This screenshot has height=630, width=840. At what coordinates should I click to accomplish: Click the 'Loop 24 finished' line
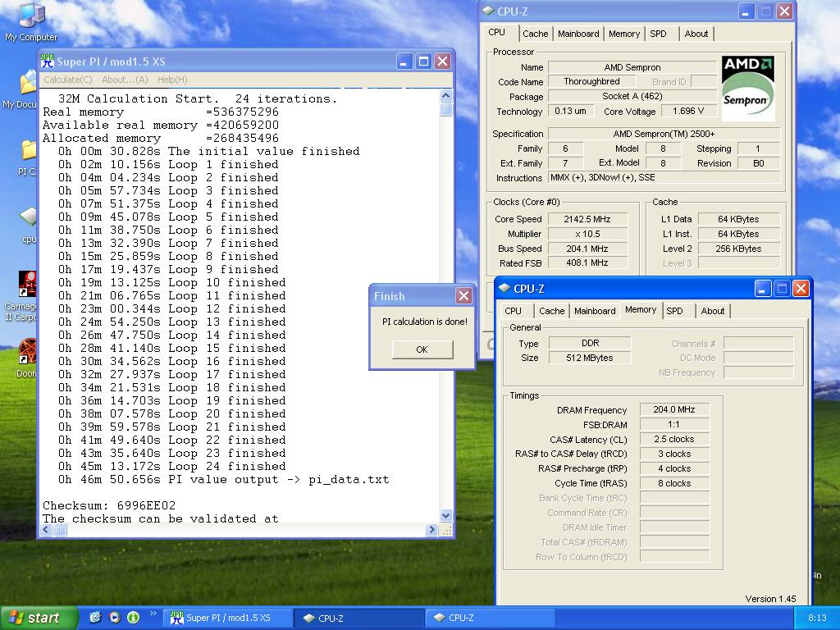[172, 466]
